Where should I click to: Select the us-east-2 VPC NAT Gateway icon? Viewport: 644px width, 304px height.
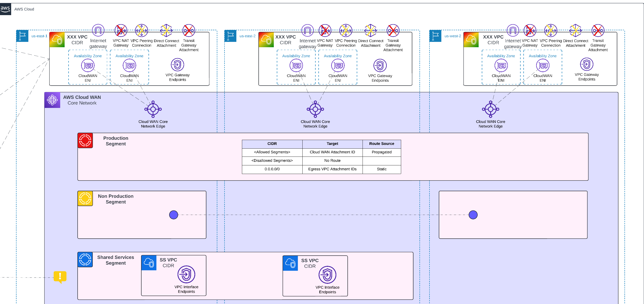[x=325, y=30]
